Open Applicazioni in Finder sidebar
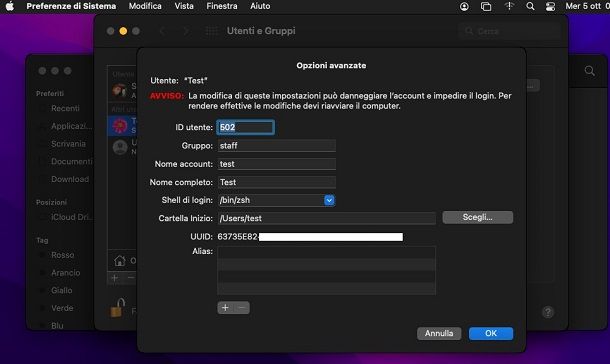This screenshot has width=610, height=364. click(x=71, y=126)
